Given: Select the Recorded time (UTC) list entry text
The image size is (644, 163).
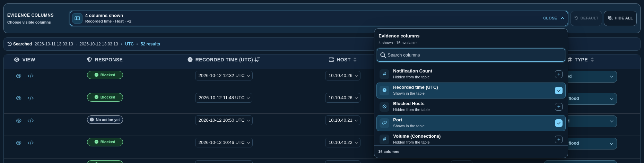Looking at the screenshot, I should (415, 87).
